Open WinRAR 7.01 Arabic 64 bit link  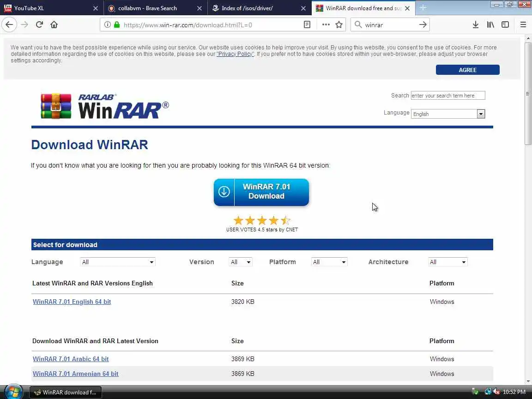tap(71, 359)
